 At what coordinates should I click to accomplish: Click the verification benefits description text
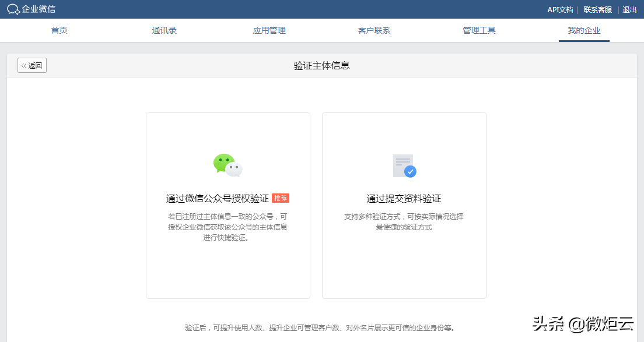(322, 327)
